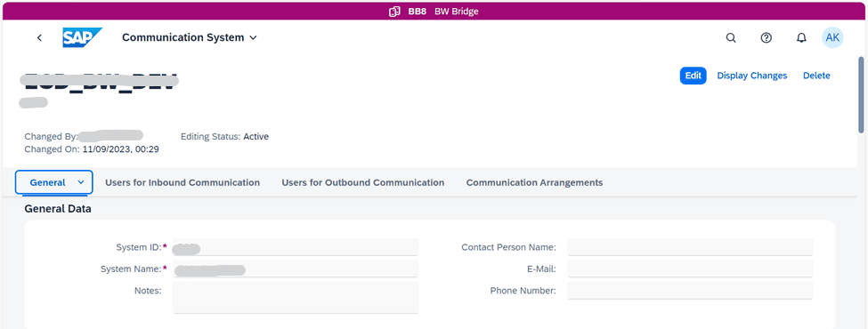Switch to Users for Inbound Communication tab

pyautogui.click(x=183, y=182)
